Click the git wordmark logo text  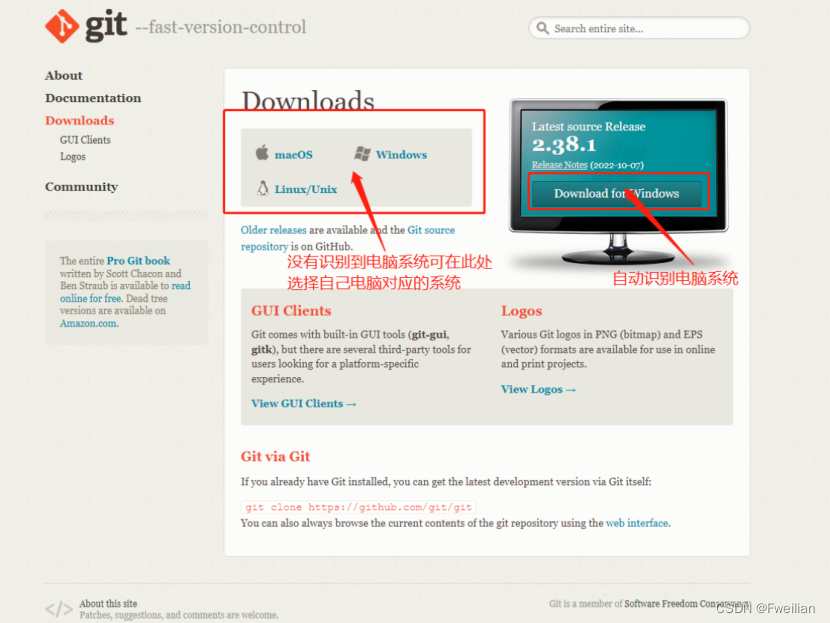click(106, 25)
